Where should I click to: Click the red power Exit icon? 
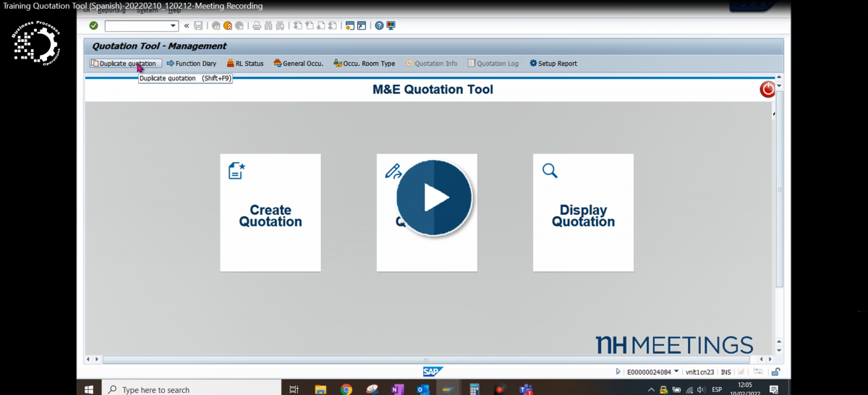pos(767,90)
